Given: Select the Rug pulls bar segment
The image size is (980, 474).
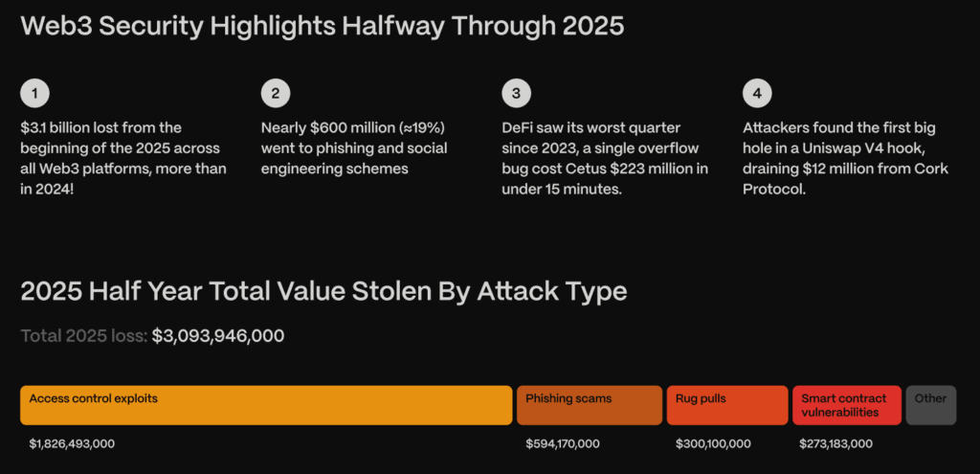Looking at the screenshot, I should click(727, 405).
